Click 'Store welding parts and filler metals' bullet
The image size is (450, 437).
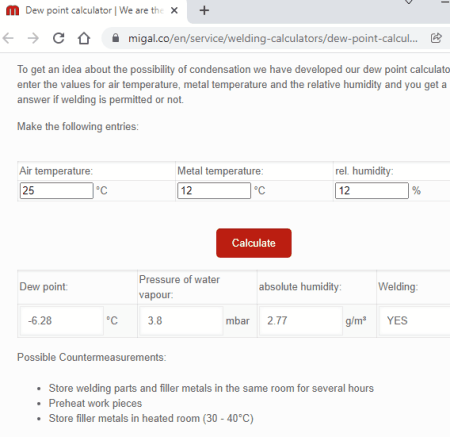click(x=211, y=388)
